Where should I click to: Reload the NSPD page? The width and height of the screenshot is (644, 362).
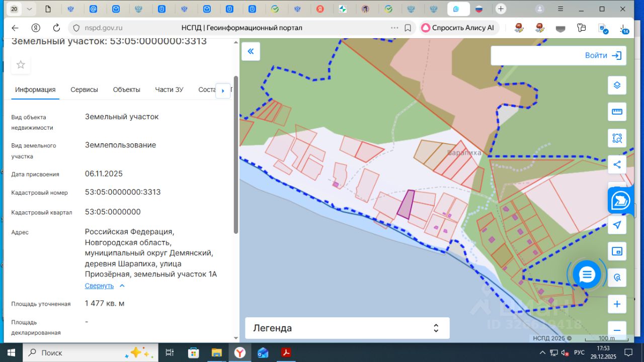[56, 28]
